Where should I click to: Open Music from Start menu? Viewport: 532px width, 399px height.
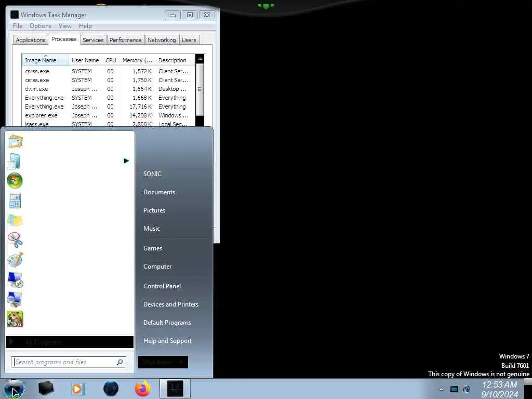click(152, 229)
